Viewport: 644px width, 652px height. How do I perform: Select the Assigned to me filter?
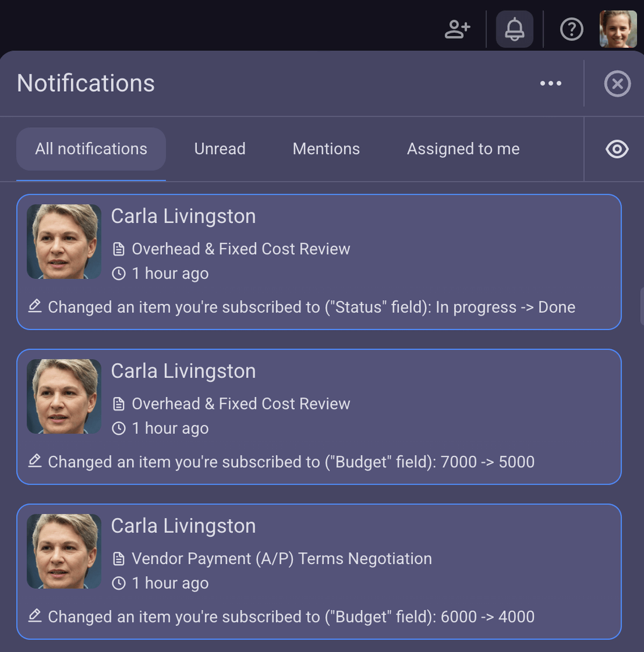[463, 149]
